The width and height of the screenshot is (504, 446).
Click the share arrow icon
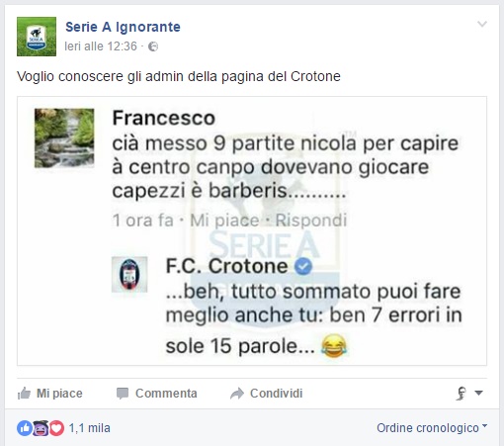click(237, 394)
